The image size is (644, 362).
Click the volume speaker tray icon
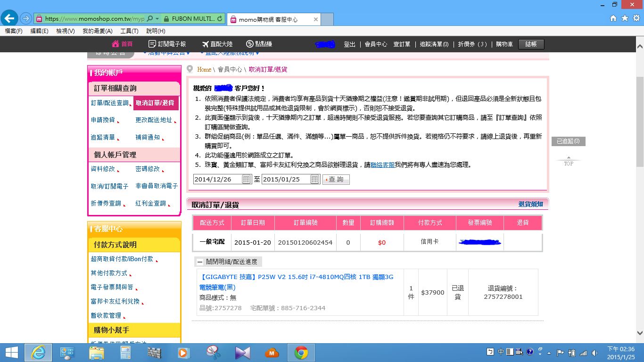pos(595,353)
